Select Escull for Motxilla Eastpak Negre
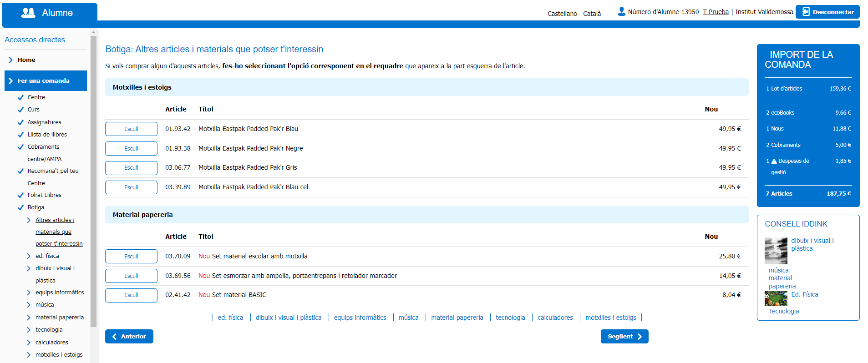Screen dimensions: 868x363 pyautogui.click(x=131, y=149)
